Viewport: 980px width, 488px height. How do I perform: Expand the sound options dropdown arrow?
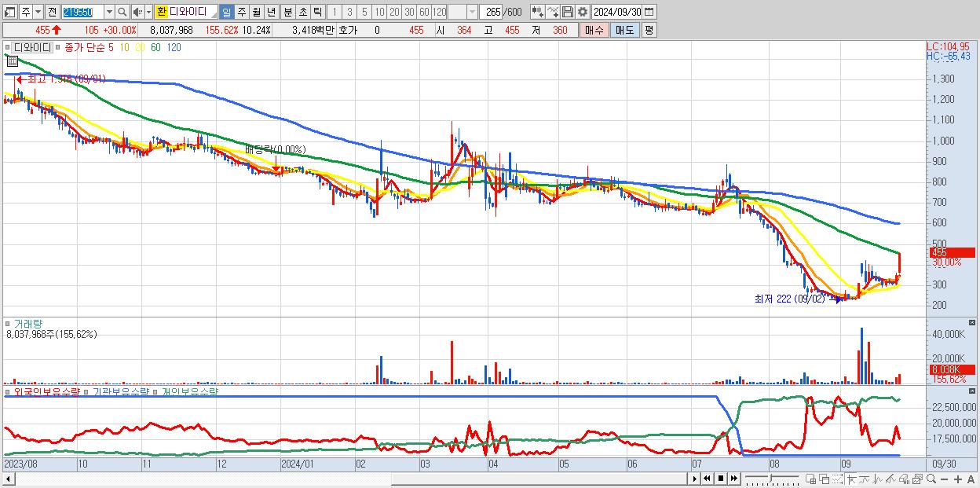148,12
